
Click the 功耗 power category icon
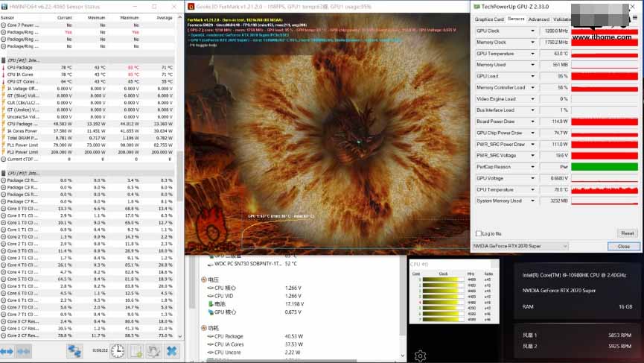pos(204,328)
